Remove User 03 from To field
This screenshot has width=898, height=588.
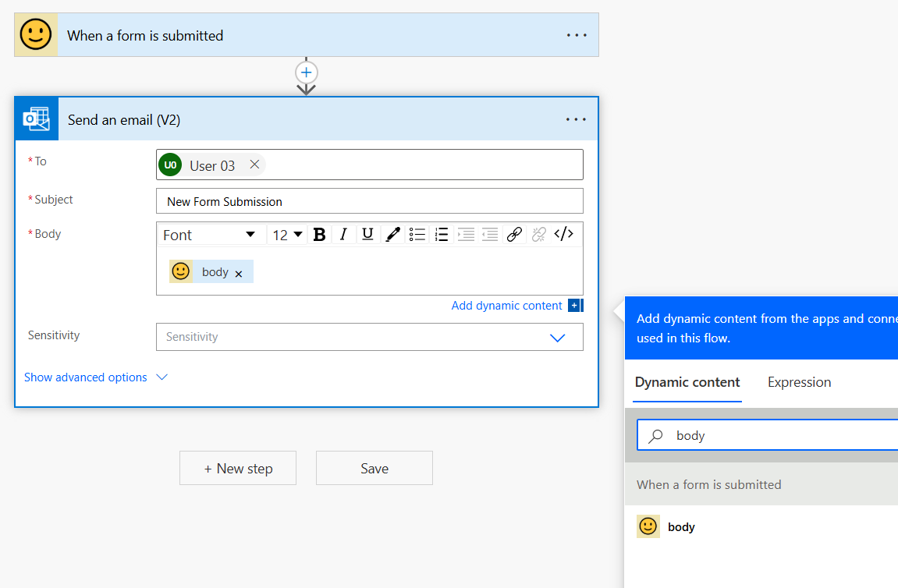point(254,165)
